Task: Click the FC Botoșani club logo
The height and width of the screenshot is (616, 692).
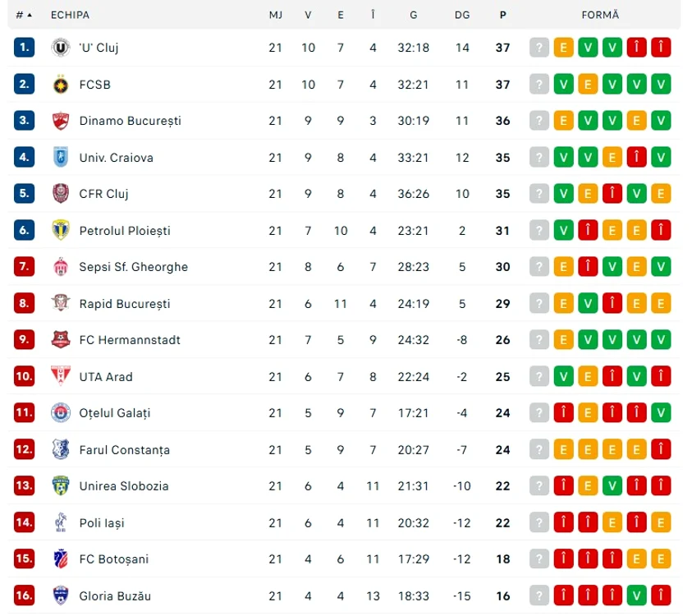Action: pos(61,559)
